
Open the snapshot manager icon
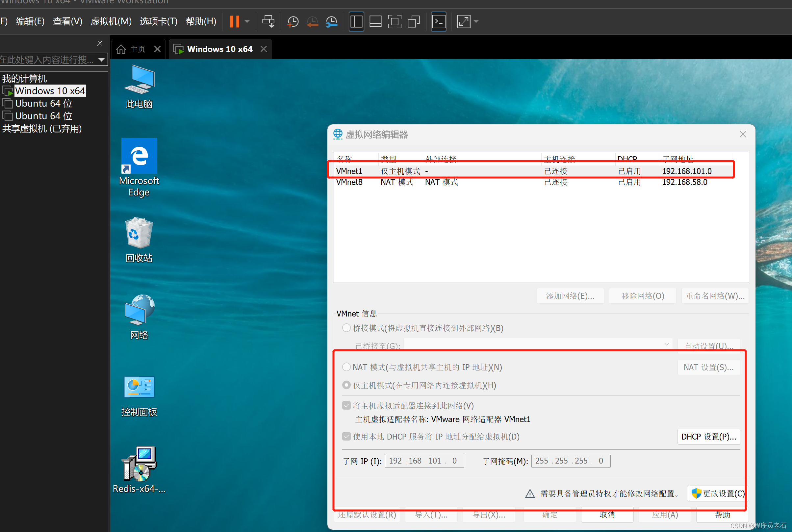coord(332,21)
